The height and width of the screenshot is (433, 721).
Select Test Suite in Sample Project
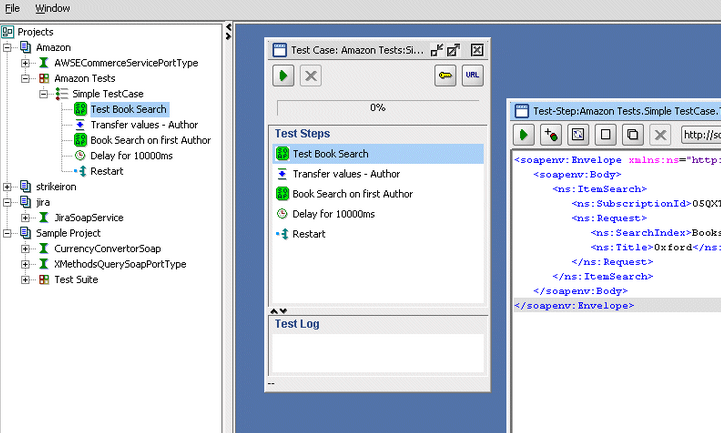click(76, 279)
